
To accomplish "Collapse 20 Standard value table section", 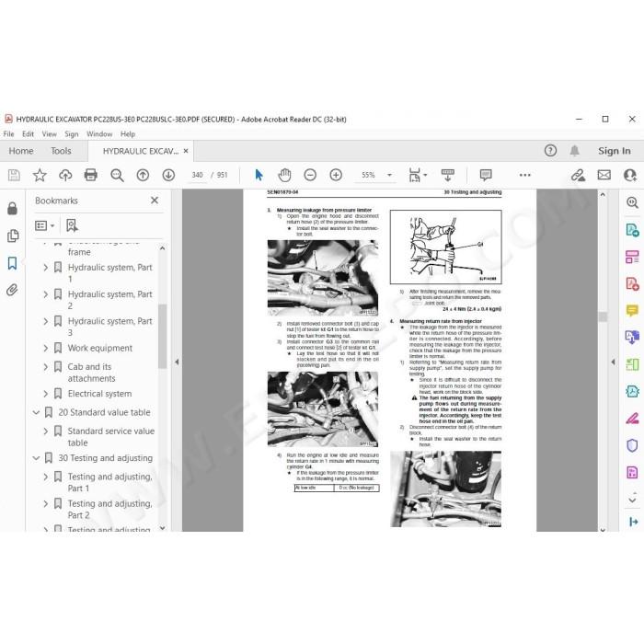I will pos(36,412).
